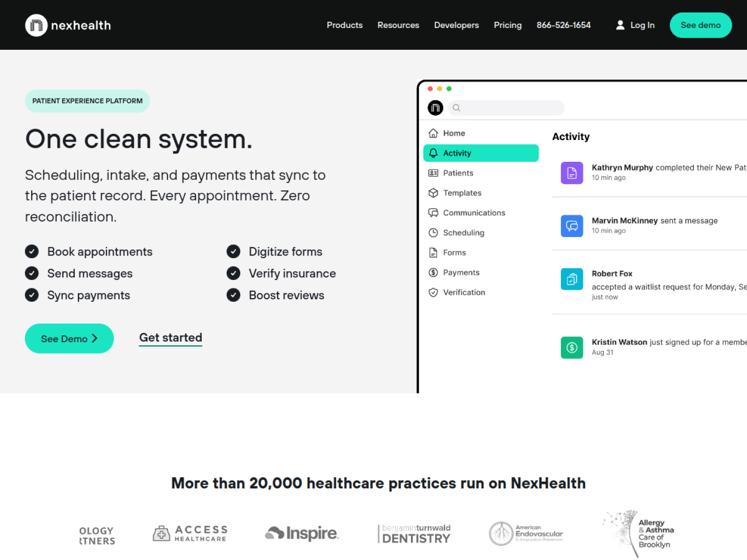Click the Access Healthcare logo
This screenshot has width=747, height=560.
(x=190, y=533)
